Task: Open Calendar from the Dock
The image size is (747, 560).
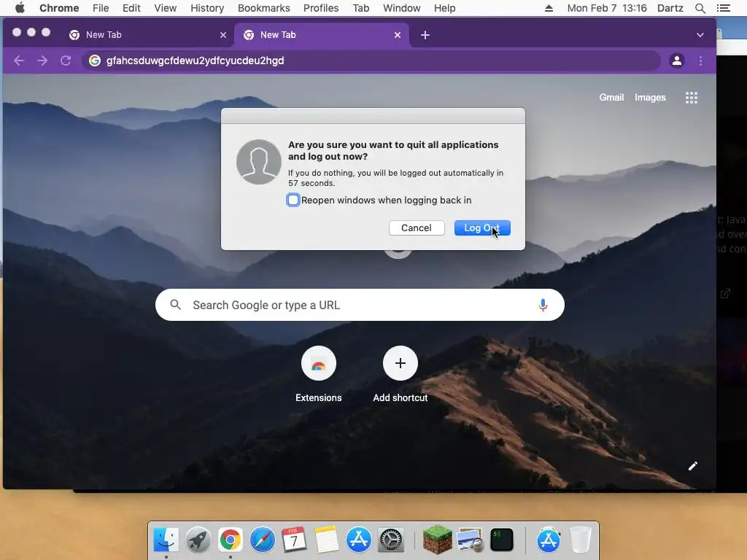Action: point(294,540)
